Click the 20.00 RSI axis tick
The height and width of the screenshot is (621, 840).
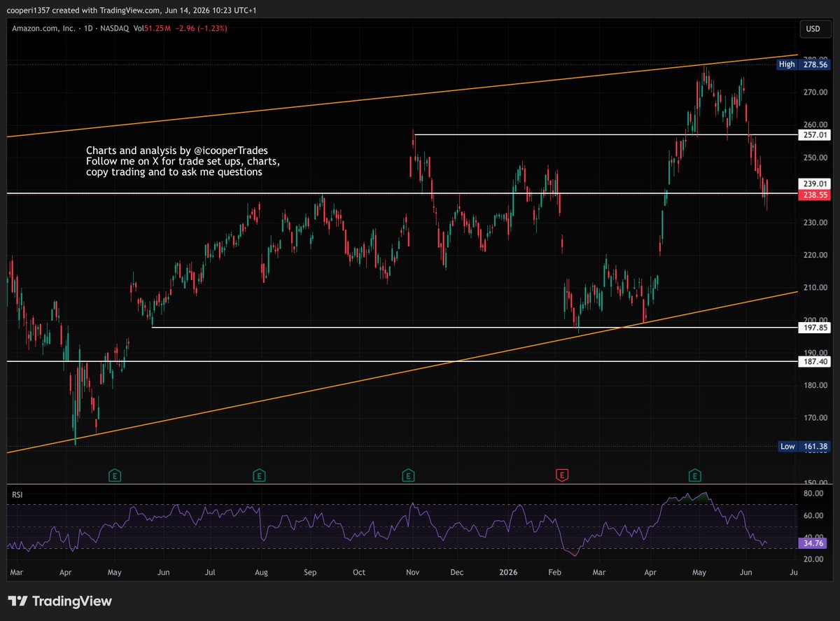(815, 559)
